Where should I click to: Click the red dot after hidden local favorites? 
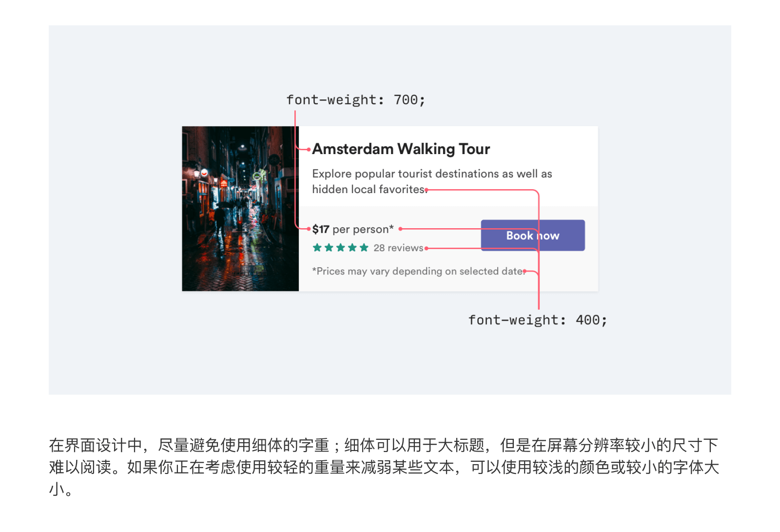(x=427, y=190)
